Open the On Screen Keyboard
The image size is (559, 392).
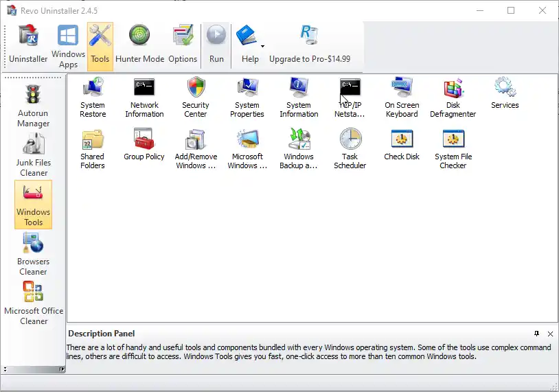coord(402,97)
